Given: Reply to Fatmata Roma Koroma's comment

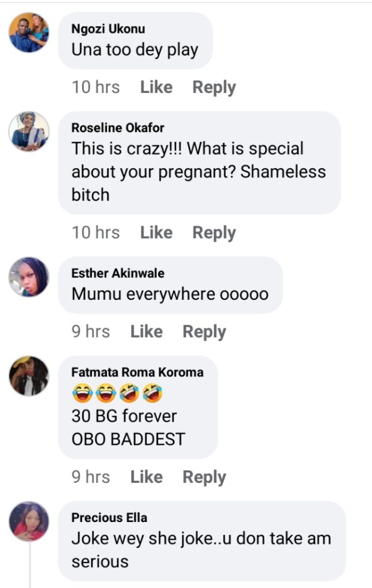Looking at the screenshot, I should coord(204,477).
